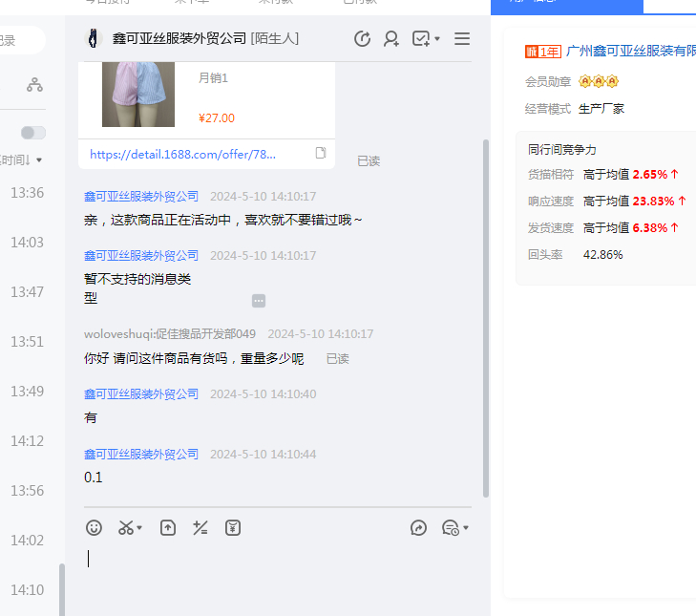Click the upload file icon

tap(168, 527)
